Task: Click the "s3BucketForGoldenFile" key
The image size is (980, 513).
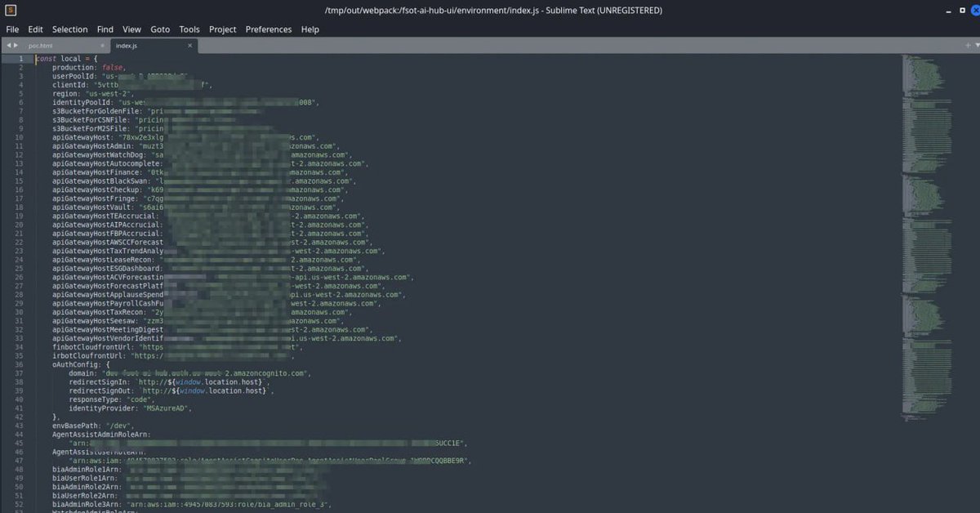Action: (97, 111)
